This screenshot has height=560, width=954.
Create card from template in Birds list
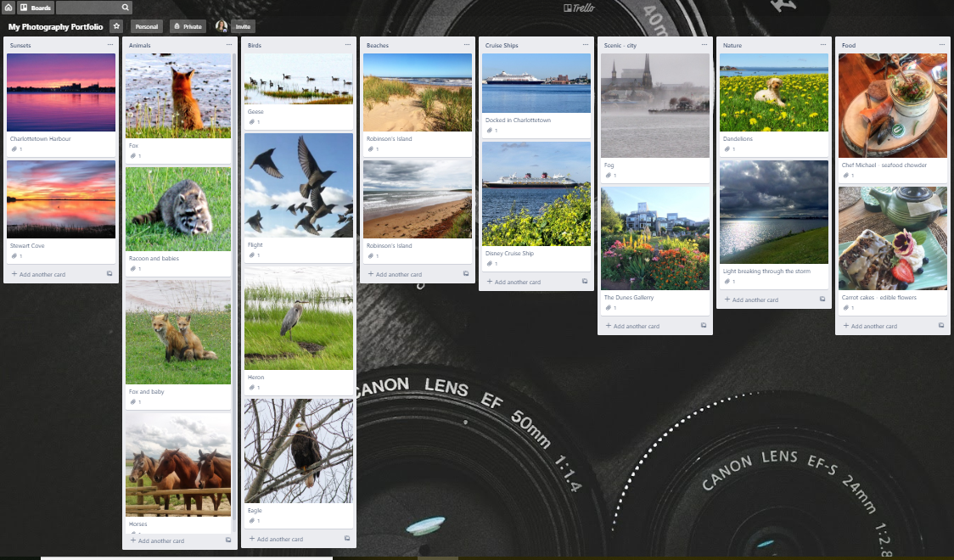tap(347, 539)
